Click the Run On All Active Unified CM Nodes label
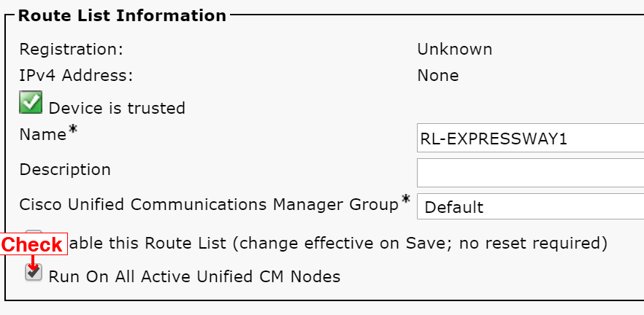 coord(194,277)
